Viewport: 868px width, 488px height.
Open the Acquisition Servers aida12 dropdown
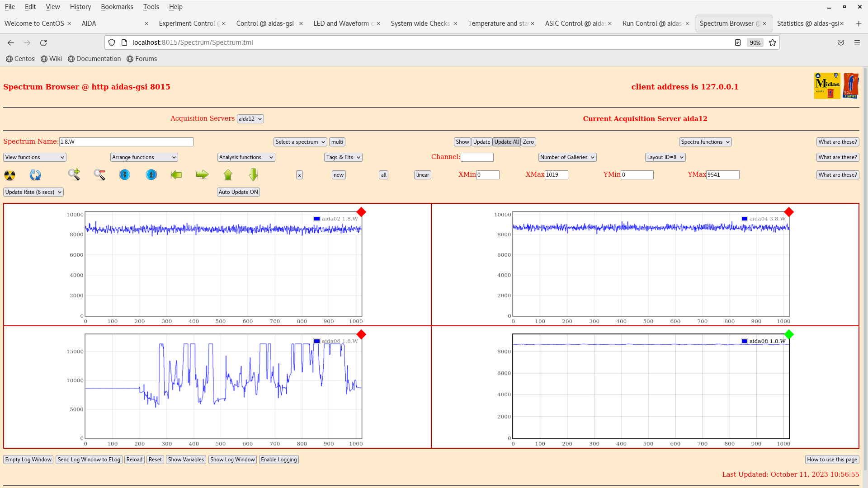point(250,119)
